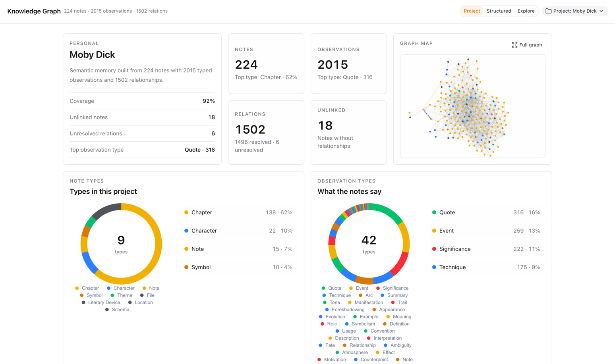Select the Technique row showing 175 · 9%
Viewport: 615px width, 364px height.
486,267
